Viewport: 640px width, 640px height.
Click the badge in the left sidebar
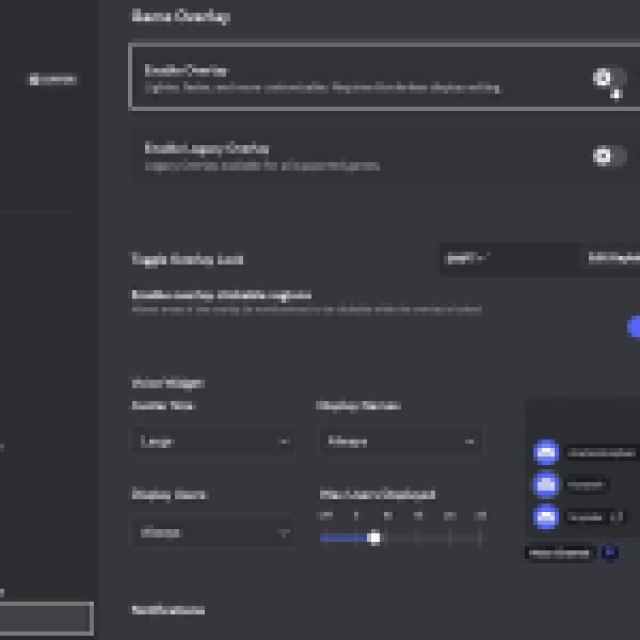pyautogui.click(x=53, y=79)
